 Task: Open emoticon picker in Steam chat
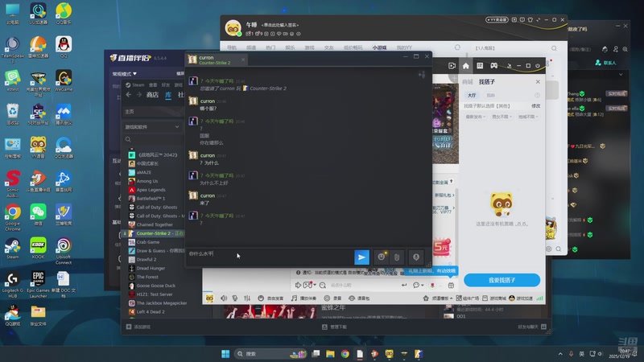tap(381, 257)
